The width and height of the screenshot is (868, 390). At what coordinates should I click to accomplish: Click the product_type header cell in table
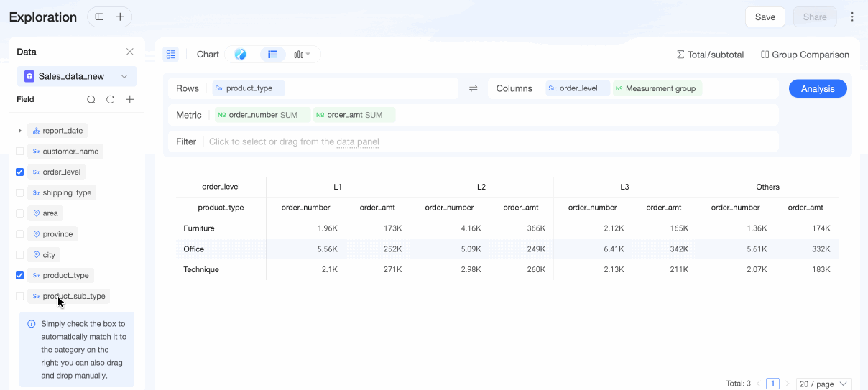(x=221, y=208)
